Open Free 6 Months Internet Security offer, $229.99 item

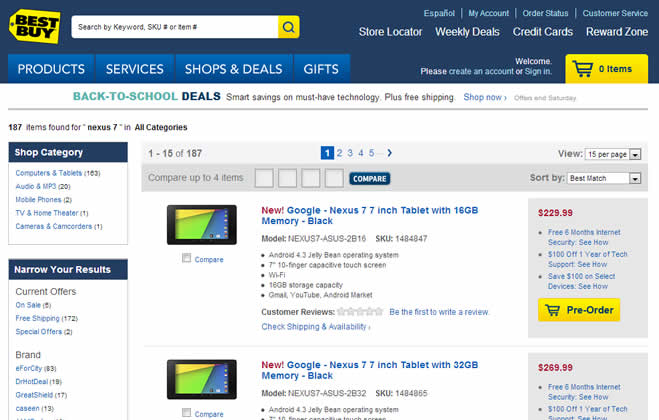(584, 237)
